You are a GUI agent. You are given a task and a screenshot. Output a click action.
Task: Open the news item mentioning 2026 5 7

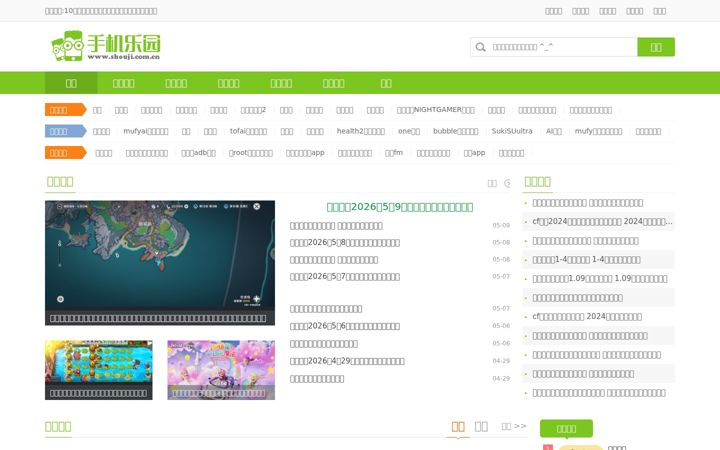click(344, 276)
